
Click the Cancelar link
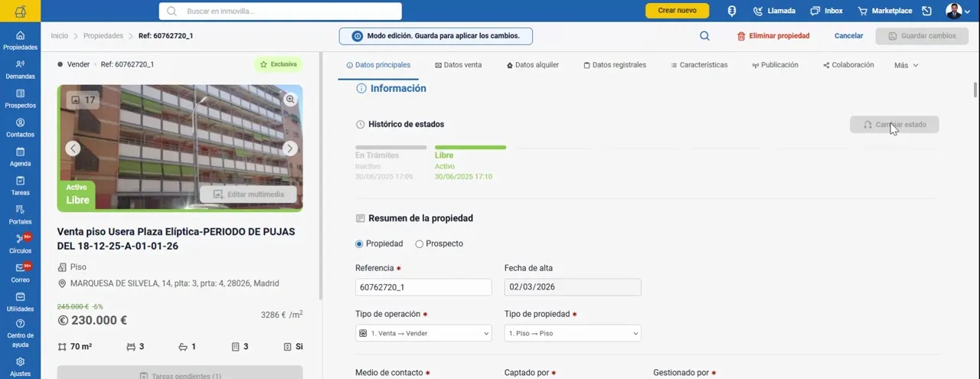pos(848,36)
